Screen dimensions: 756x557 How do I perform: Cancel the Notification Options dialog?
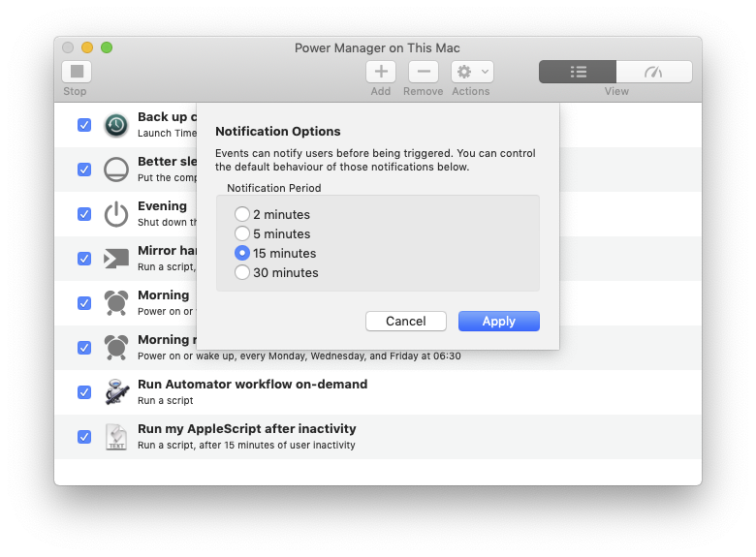[x=406, y=321]
